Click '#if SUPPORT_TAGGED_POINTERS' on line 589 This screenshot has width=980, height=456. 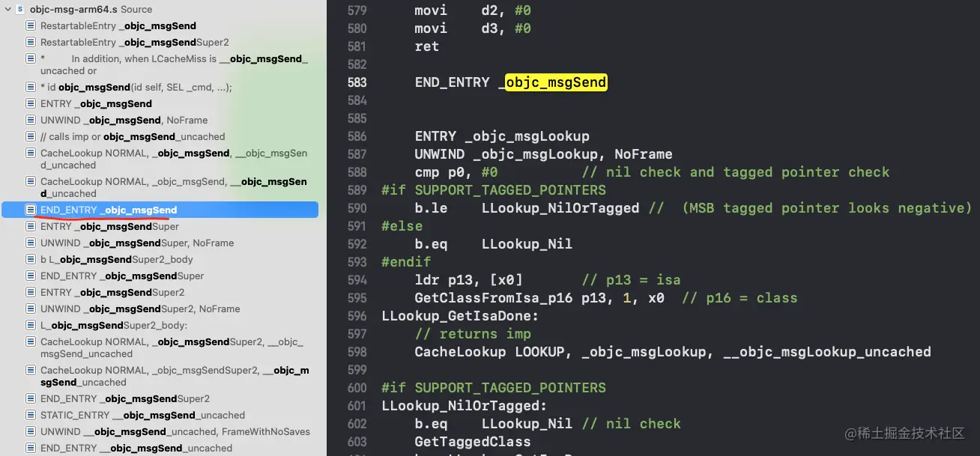click(494, 190)
